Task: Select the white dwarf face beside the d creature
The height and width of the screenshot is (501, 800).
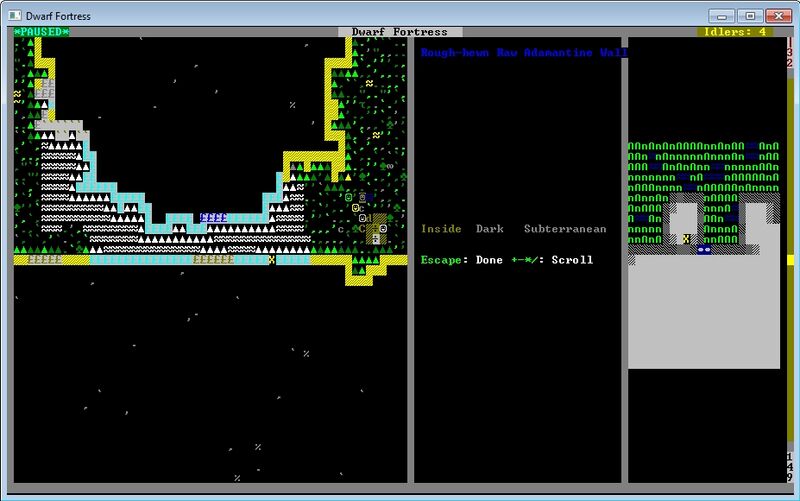Action: pyautogui.click(x=362, y=218)
